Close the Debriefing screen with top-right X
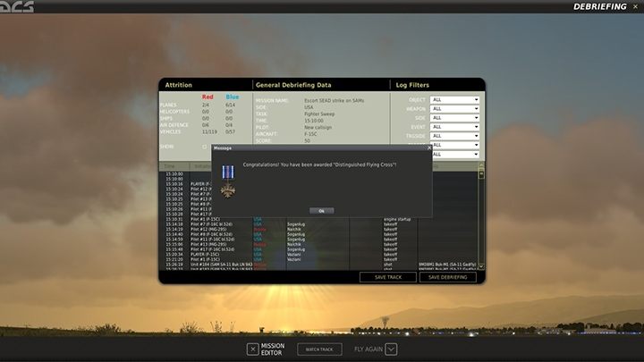This screenshot has height=362, width=644. (x=635, y=7)
